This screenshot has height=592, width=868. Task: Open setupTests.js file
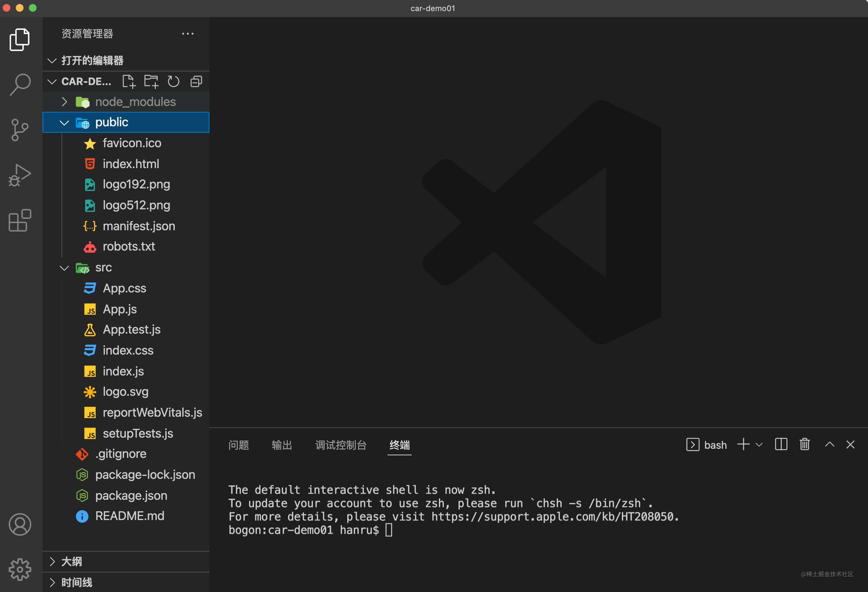[126, 433]
